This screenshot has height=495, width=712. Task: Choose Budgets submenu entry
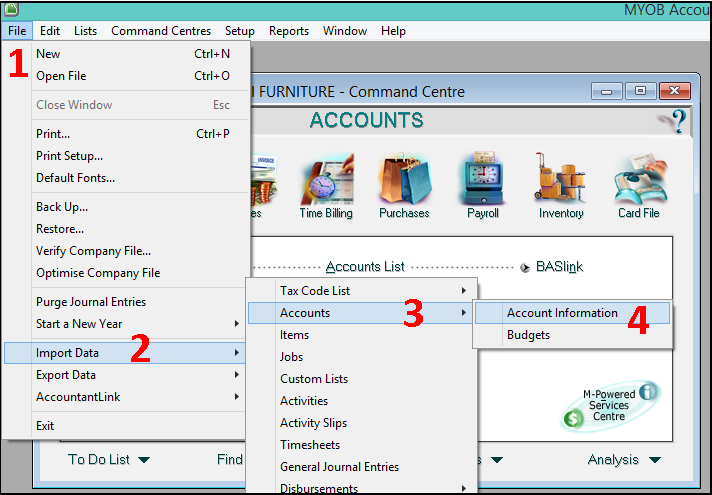pyautogui.click(x=572, y=335)
